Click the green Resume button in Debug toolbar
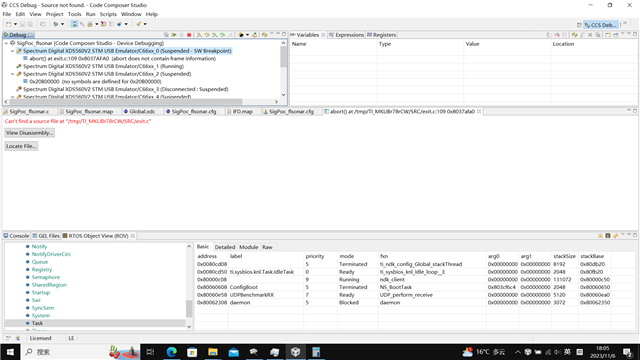The width and height of the screenshot is (640, 360). [x=174, y=35]
